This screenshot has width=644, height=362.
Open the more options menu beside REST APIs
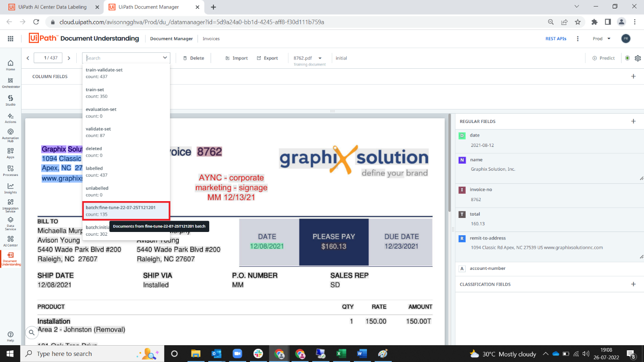coord(578,39)
